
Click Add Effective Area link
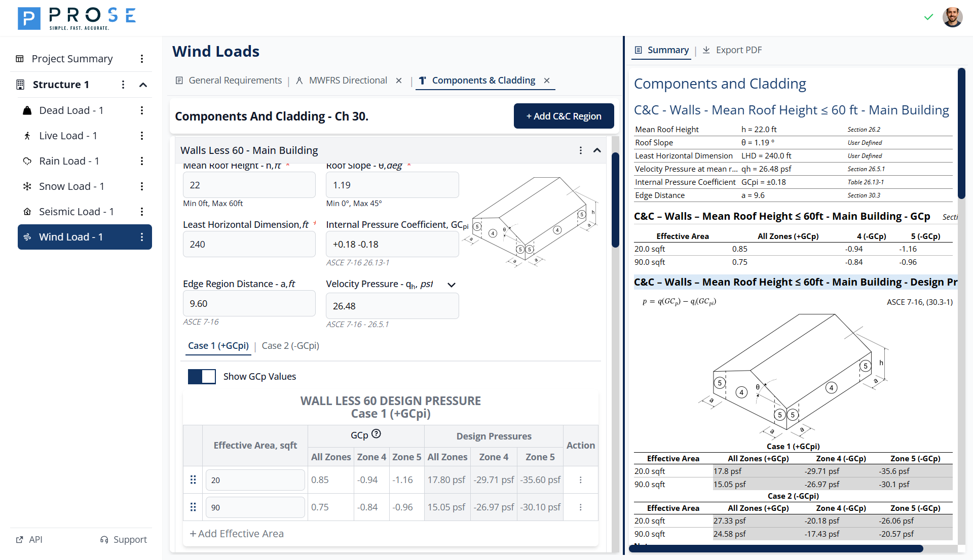tap(237, 534)
